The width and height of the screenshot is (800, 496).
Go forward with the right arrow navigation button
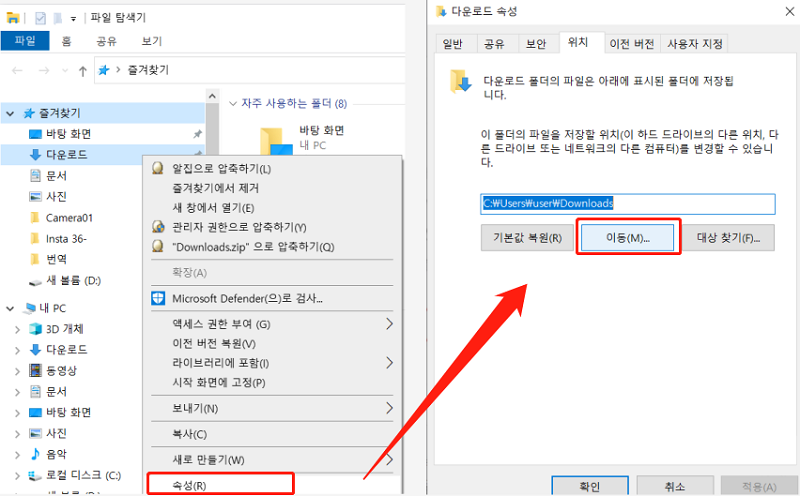pyautogui.click(x=44, y=70)
